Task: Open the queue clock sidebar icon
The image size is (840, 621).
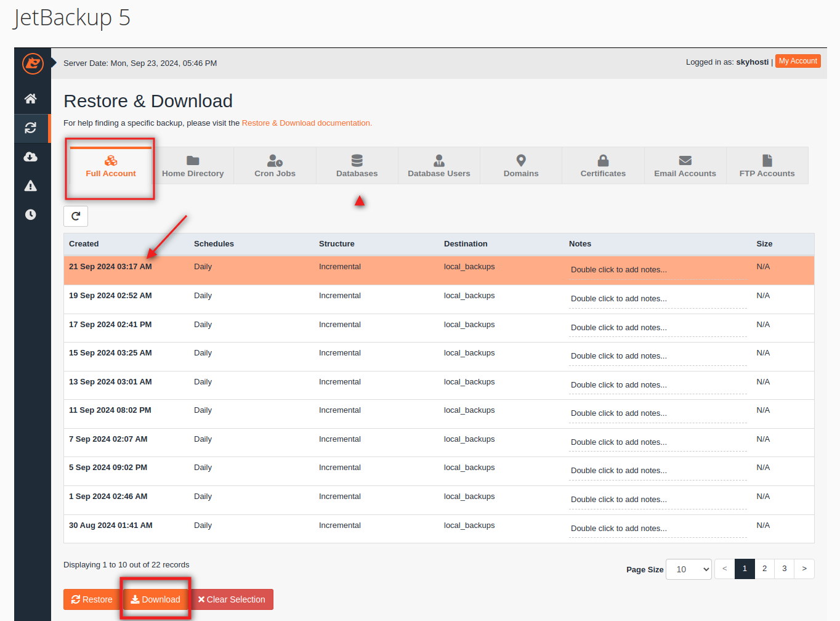Action: point(30,214)
